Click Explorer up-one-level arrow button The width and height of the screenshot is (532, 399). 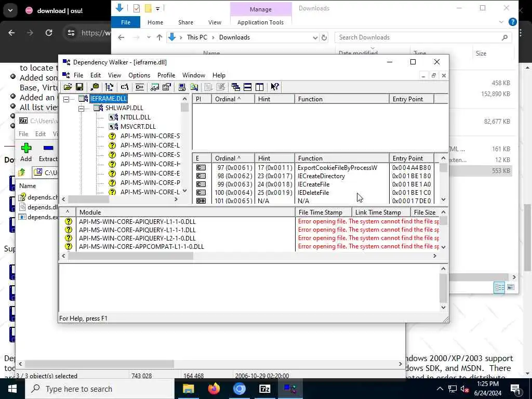click(159, 37)
